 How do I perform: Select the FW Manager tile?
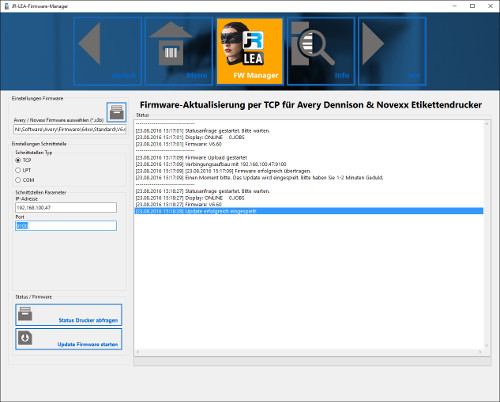tap(249, 51)
